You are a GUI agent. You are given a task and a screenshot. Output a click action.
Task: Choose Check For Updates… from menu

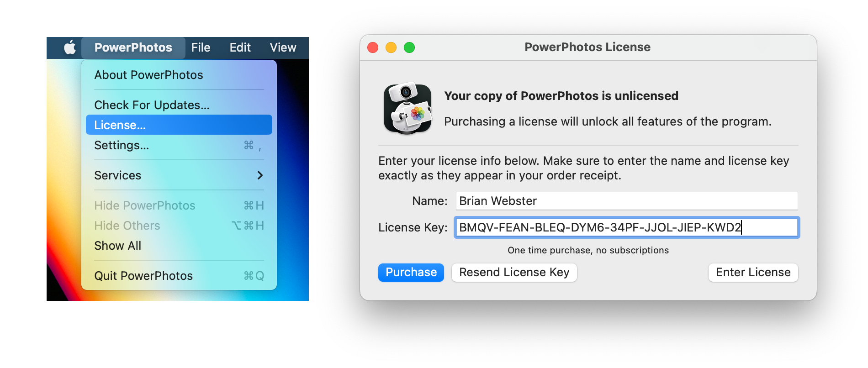[x=179, y=105]
